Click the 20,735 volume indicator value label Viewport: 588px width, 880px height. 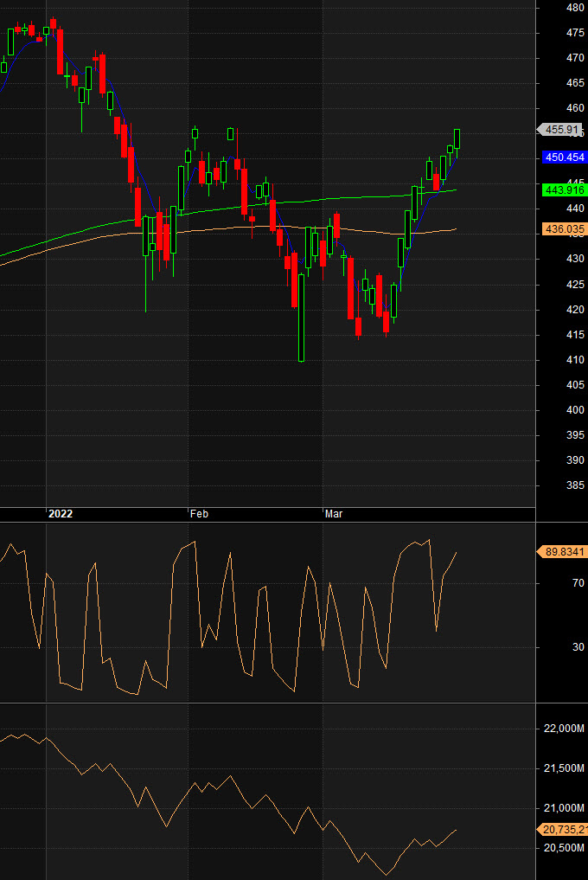[562, 830]
